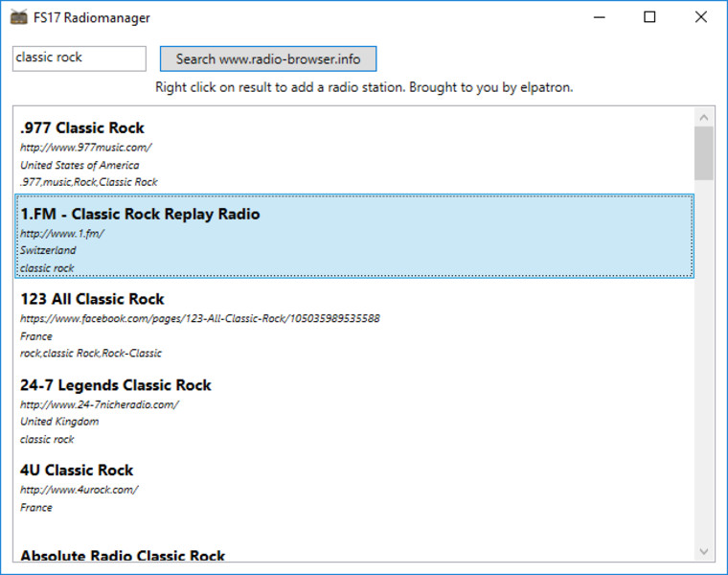Click the vertical scrollbar thumb
728x575 pixels.
[x=704, y=153]
